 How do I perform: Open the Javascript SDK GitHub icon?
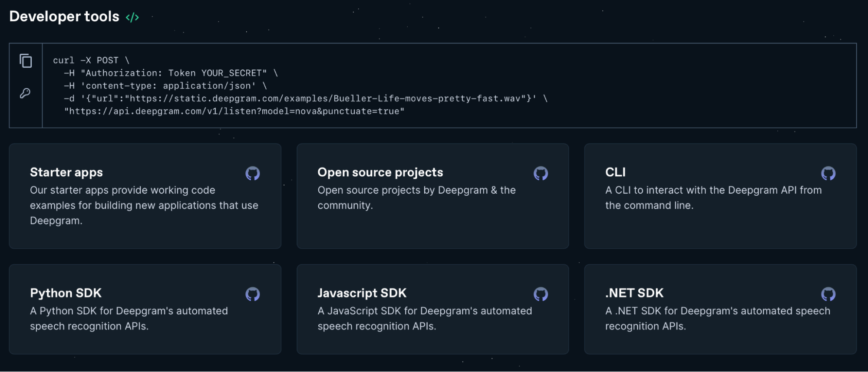541,294
